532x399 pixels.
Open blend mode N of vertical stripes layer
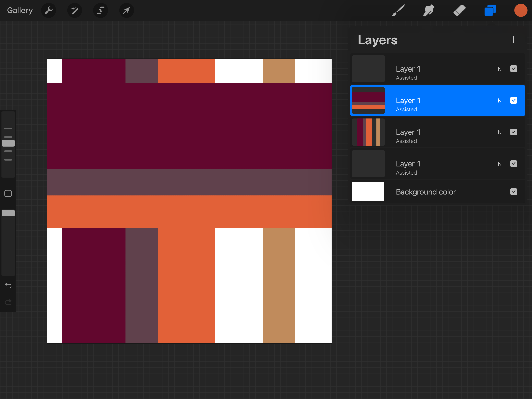pos(499,132)
